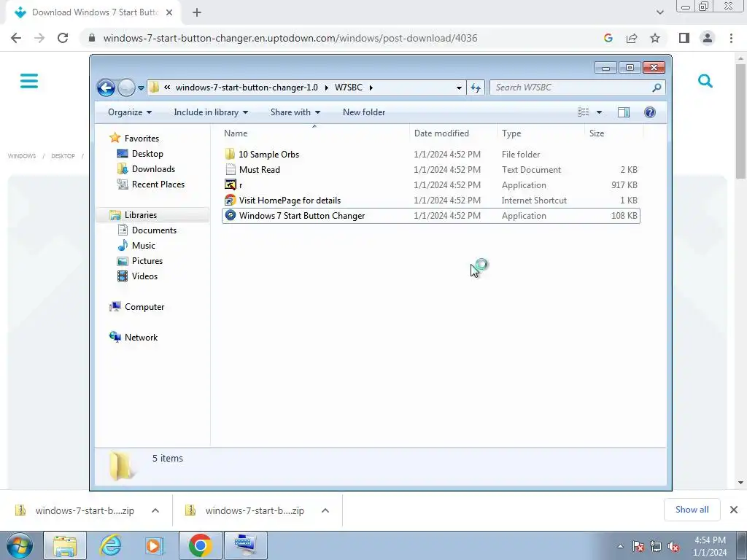This screenshot has width=747, height=560.
Task: Click the windows-7-start-button-changer-1.0 breadcrumb
Action: [247, 87]
